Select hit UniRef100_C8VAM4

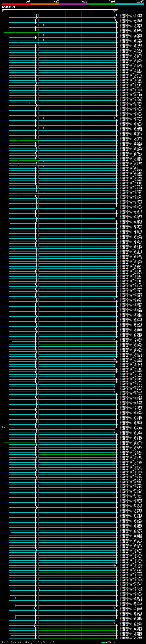point(131,361)
